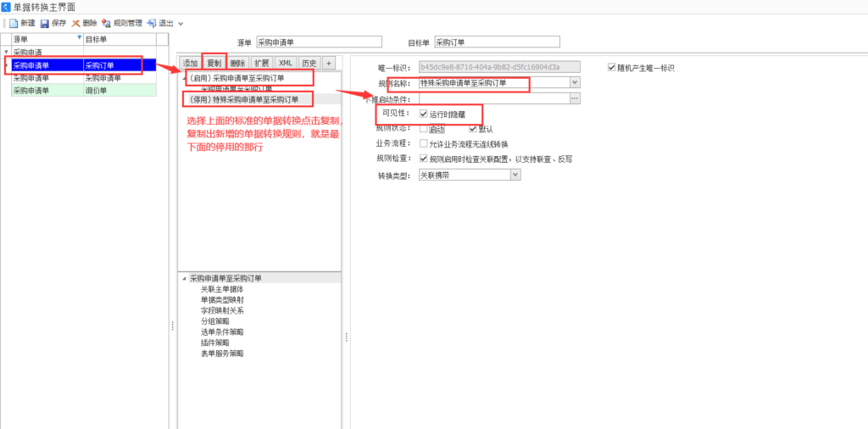Select rule (停用)特殊采购申请单至采购订单
Image resolution: width=868 pixels, height=429 pixels.
click(243, 100)
